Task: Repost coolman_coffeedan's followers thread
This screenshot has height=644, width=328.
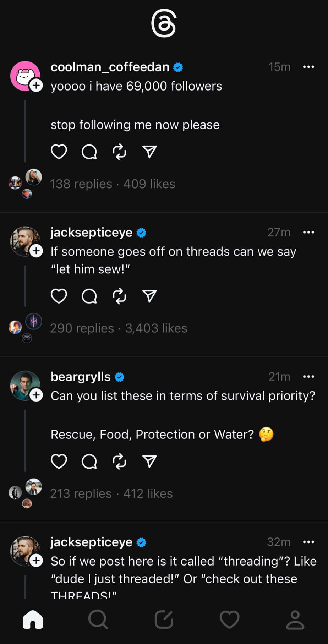Action: [120, 152]
